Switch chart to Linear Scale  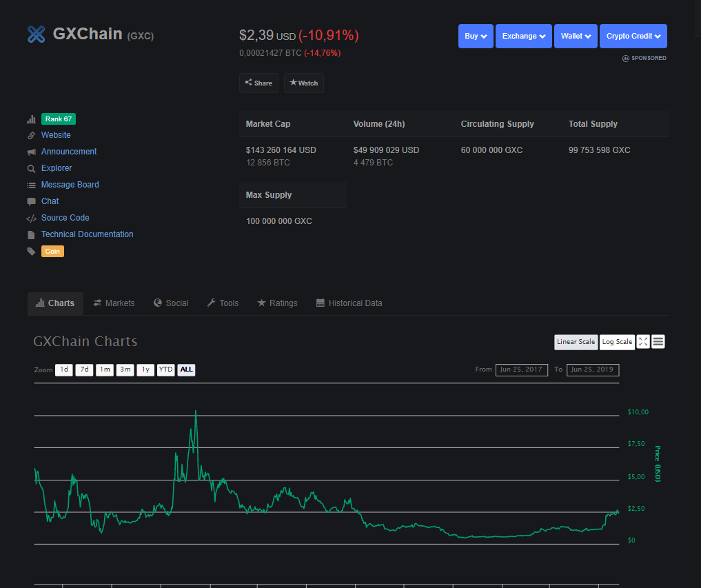576,342
